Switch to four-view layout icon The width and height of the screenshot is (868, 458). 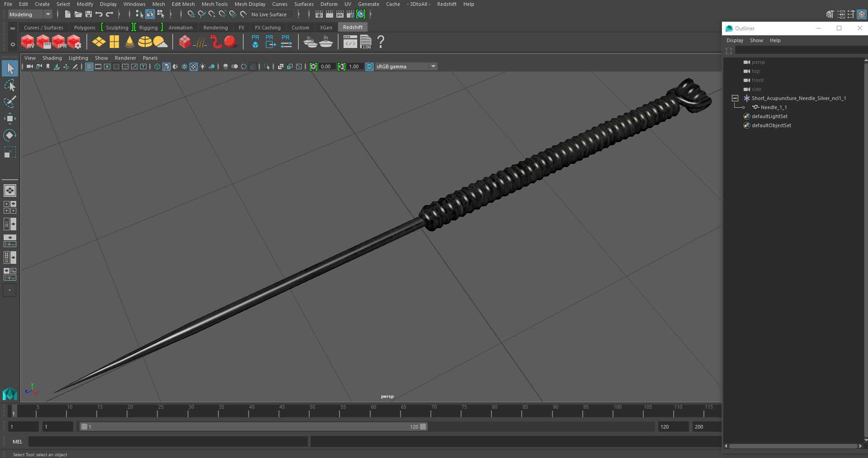click(x=10, y=207)
